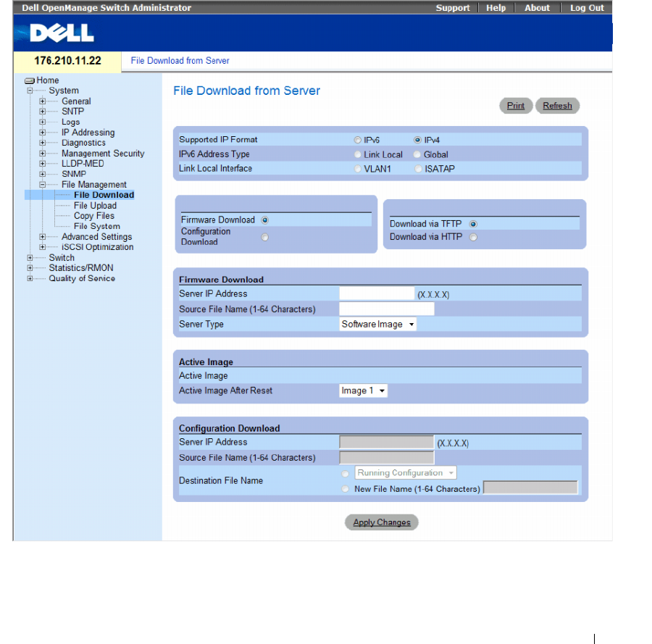Expand the Diagnostics tree node
Viewport: 652px width, 644px height.
pos(43,143)
